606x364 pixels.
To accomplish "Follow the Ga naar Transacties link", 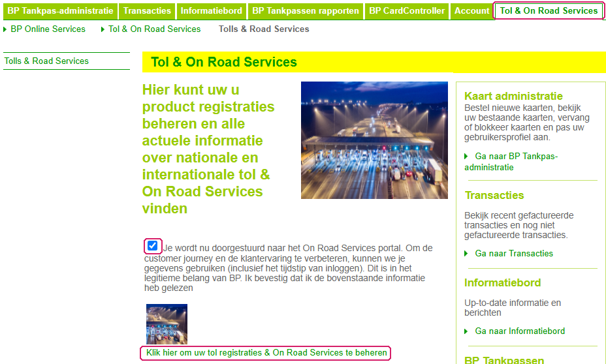I will click(x=514, y=254).
